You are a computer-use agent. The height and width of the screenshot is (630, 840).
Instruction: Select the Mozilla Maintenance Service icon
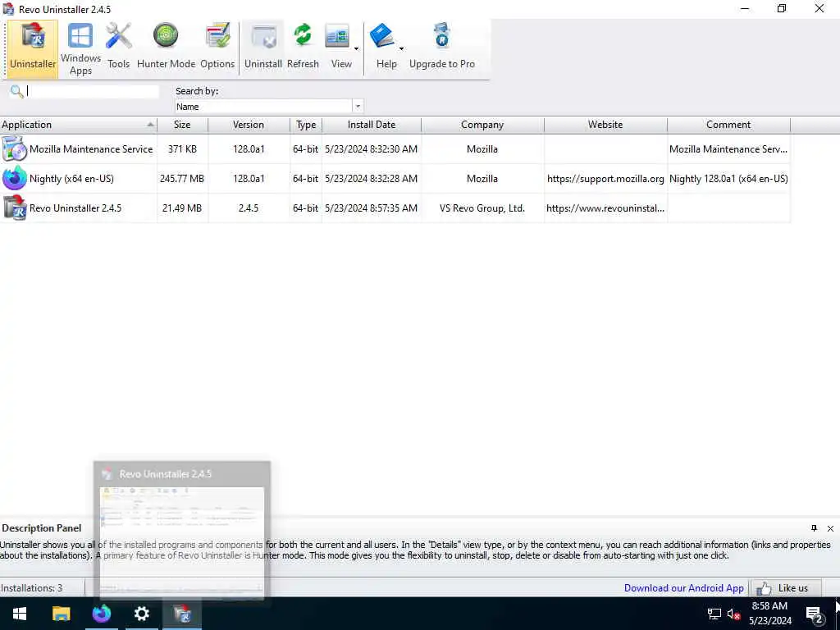pos(15,149)
